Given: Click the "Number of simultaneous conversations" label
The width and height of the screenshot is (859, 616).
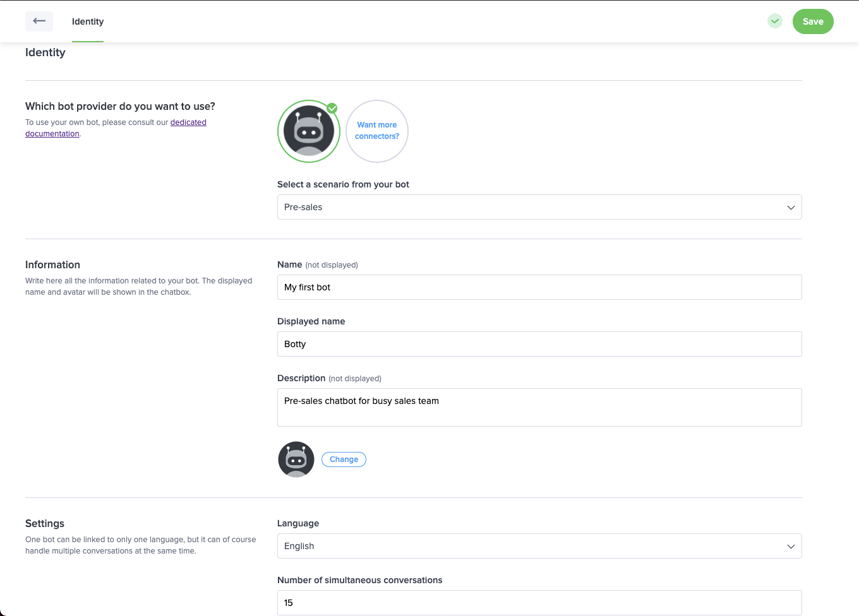Looking at the screenshot, I should point(359,580).
